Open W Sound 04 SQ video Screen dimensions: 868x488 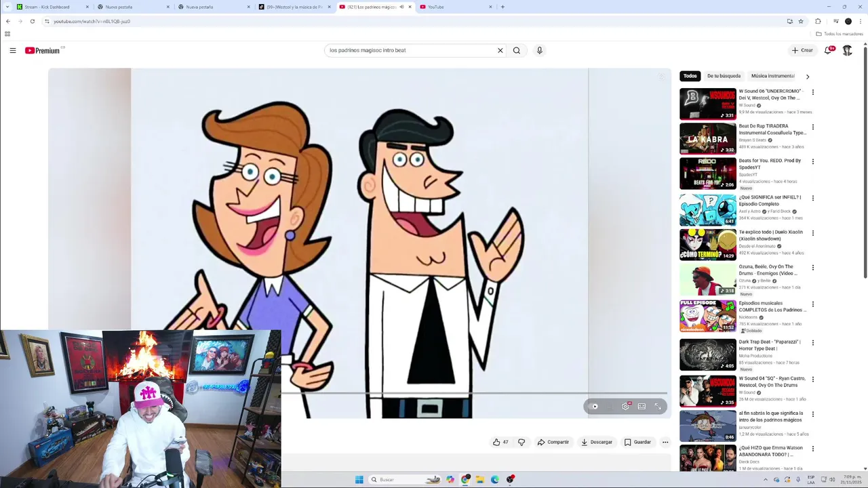coord(708,391)
